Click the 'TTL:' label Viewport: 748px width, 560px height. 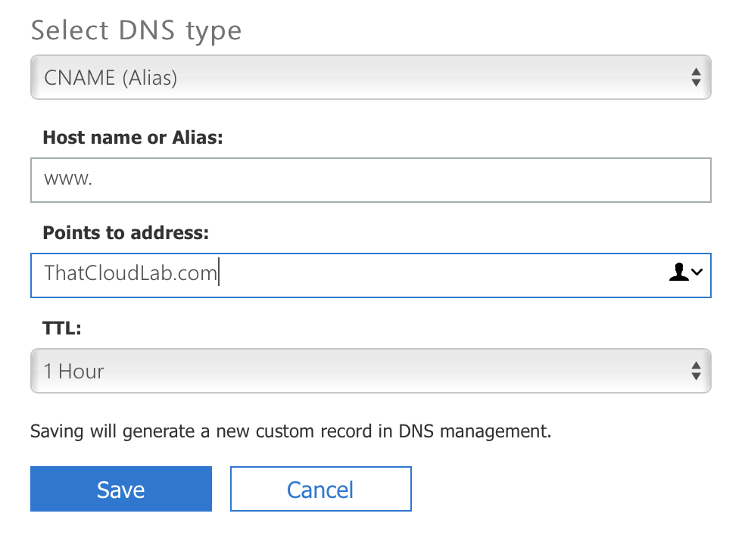click(62, 329)
